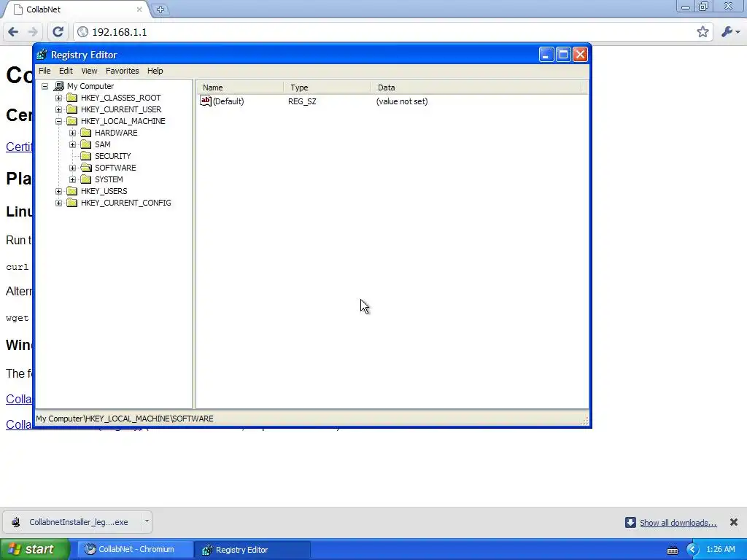
Task: Open the Edit menu
Action: click(x=66, y=71)
